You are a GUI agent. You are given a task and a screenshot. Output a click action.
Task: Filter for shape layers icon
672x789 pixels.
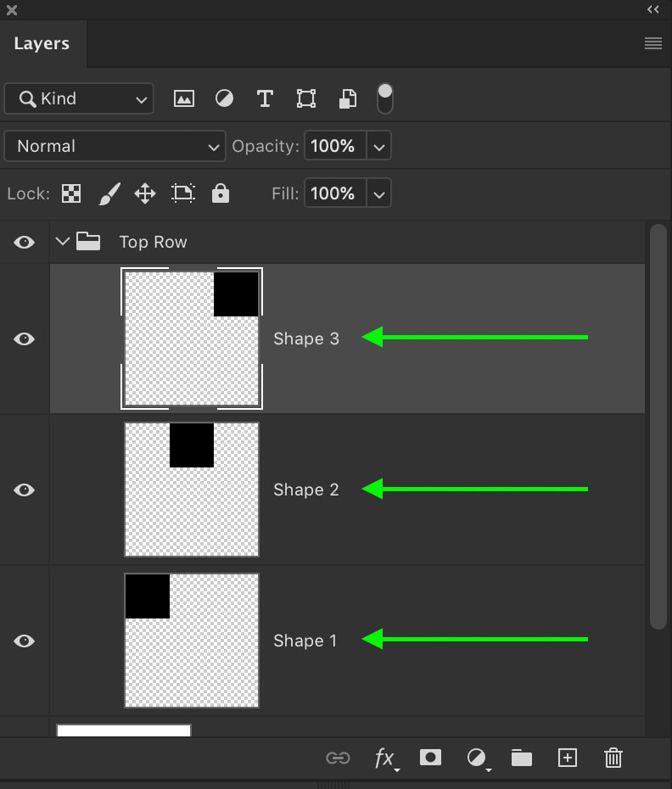coord(306,98)
